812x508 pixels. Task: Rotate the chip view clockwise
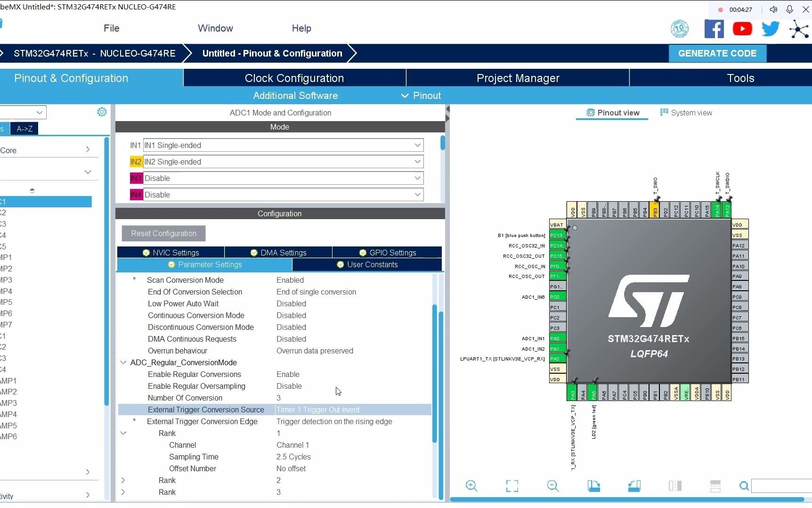[x=594, y=486]
